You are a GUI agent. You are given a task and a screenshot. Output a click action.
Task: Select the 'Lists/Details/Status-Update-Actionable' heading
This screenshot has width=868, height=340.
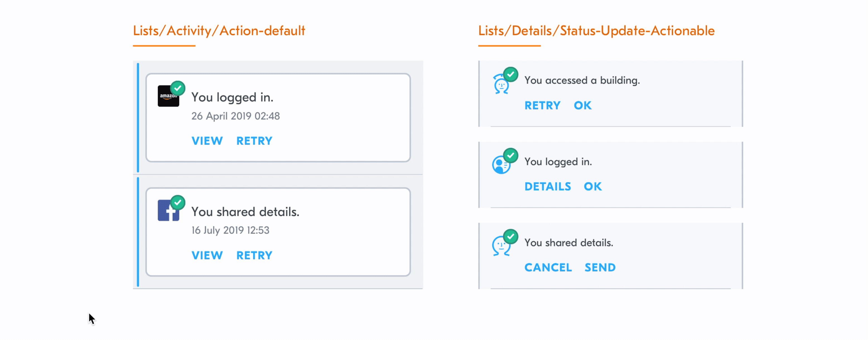click(x=596, y=31)
